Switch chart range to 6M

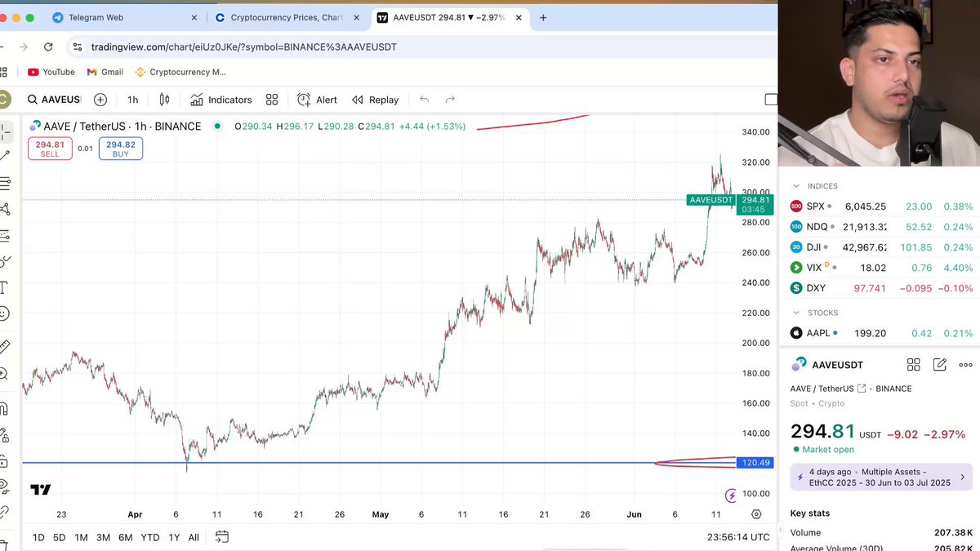pyautogui.click(x=125, y=537)
